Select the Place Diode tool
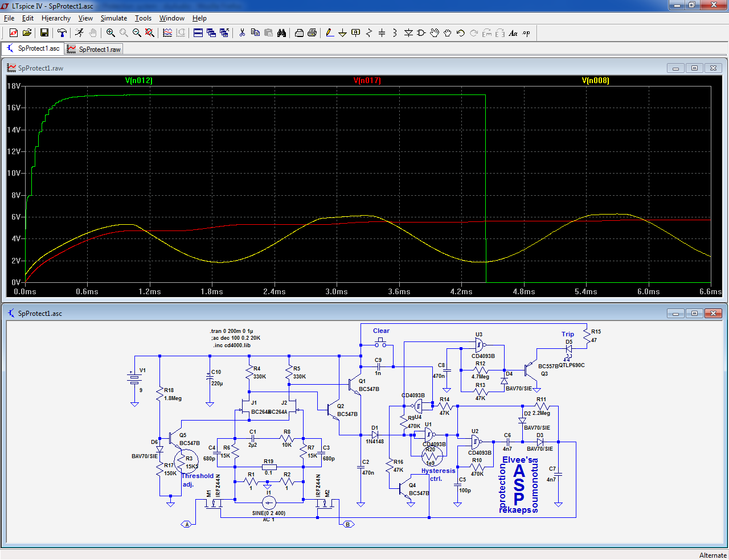 pyautogui.click(x=408, y=33)
